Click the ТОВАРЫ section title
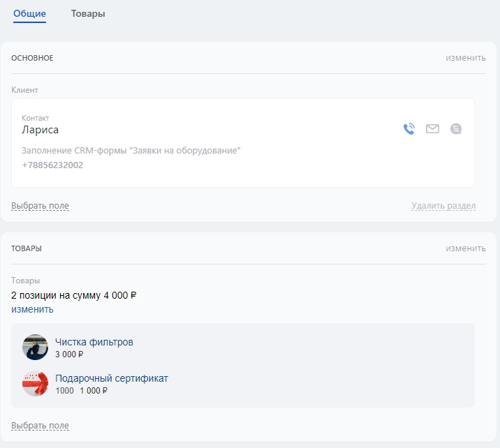The height and width of the screenshot is (448, 500). 27,248
